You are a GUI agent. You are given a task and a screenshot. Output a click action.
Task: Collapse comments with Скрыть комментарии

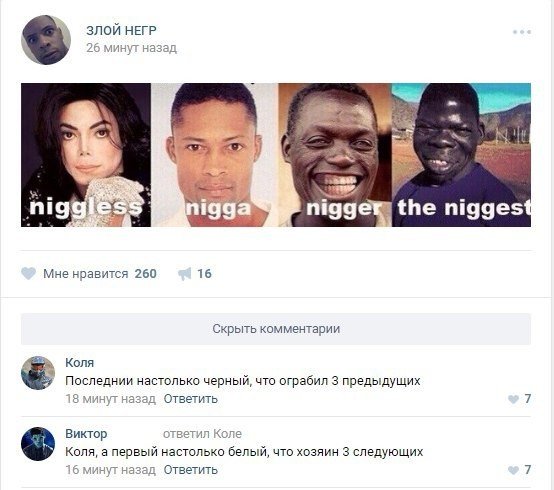(276, 329)
